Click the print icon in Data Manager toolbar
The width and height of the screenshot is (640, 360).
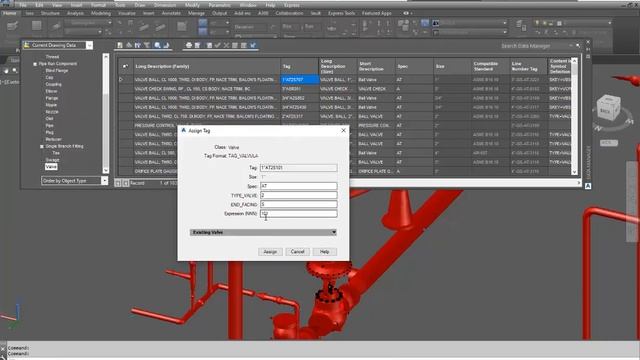[x=189, y=45]
